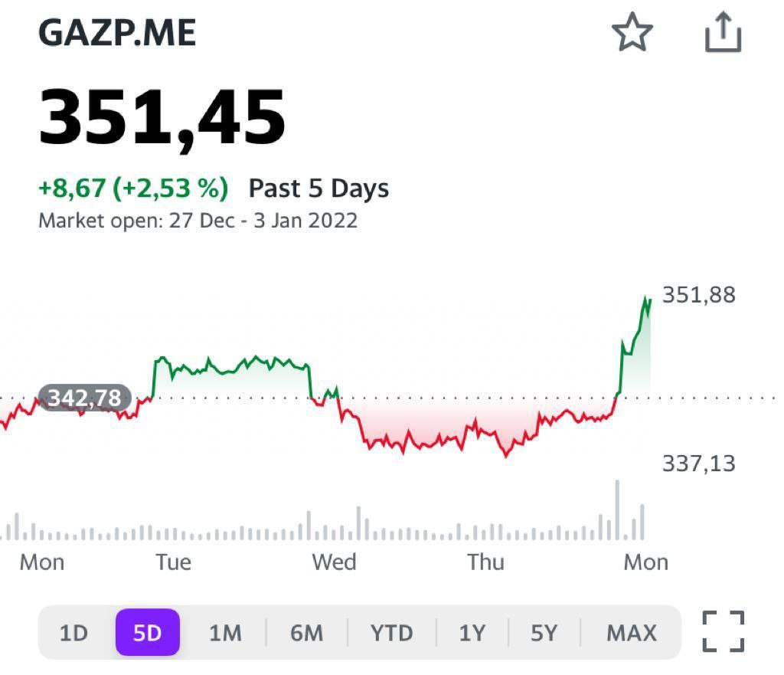Select the 1D time range
Viewport: 784px width, 675px height.
(74, 633)
